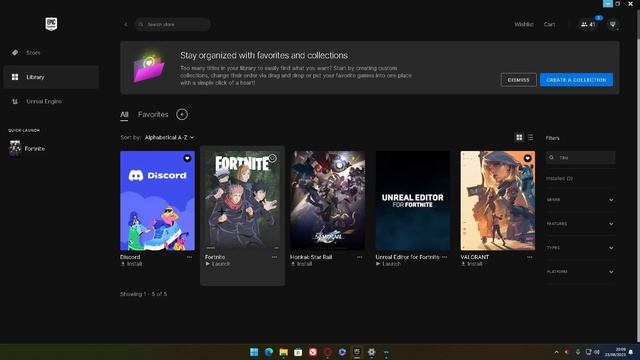Go back with the back arrow
Viewport: 640px width, 360px height.
(125, 24)
